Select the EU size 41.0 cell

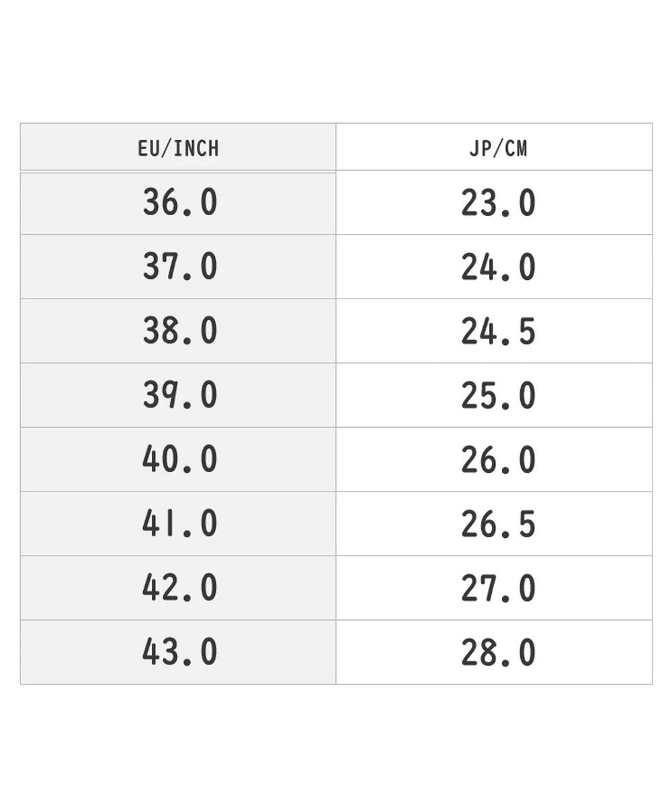(178, 524)
